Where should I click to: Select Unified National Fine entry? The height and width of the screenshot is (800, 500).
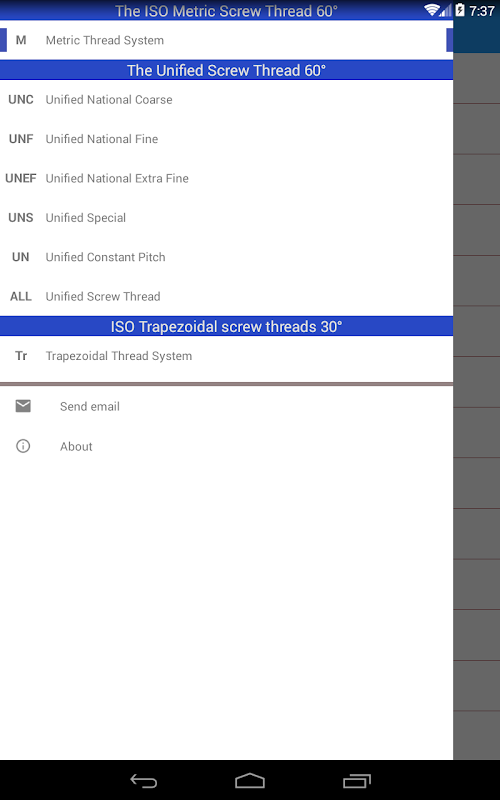click(x=227, y=139)
